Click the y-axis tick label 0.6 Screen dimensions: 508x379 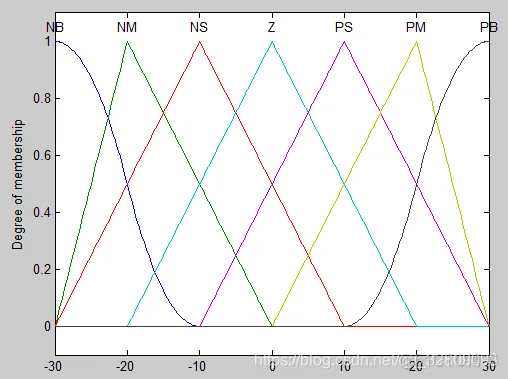click(x=42, y=156)
